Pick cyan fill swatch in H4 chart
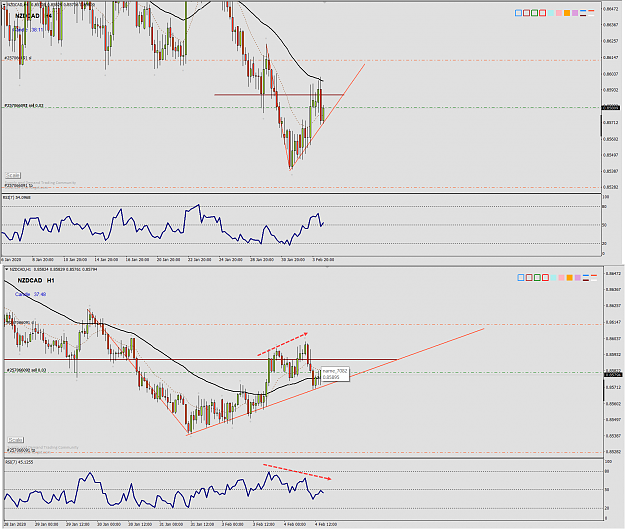Screen dimensions: 625x529 point(551,13)
